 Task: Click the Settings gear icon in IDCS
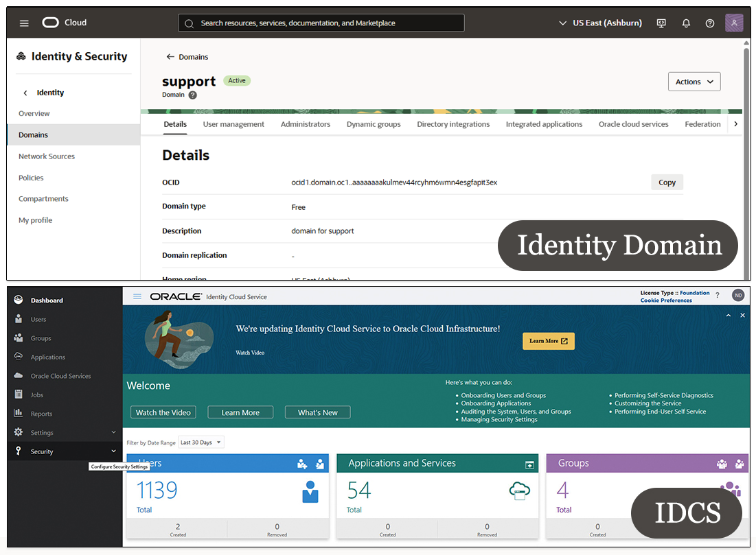pyautogui.click(x=19, y=432)
